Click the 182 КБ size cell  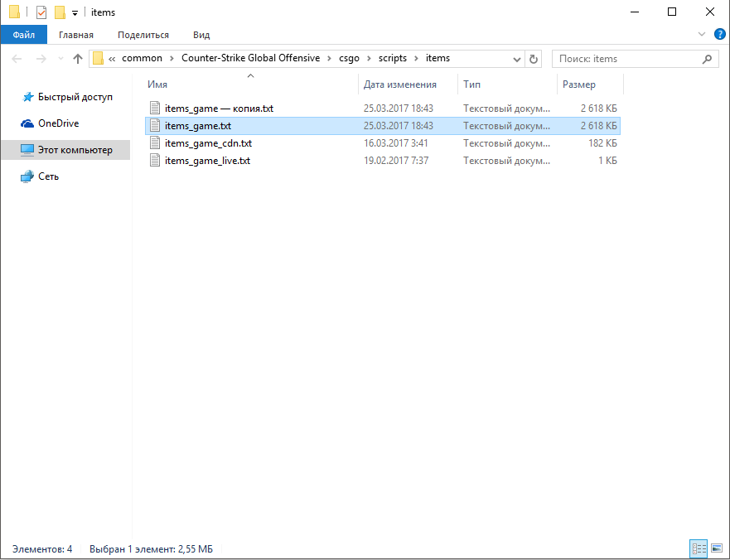602,143
